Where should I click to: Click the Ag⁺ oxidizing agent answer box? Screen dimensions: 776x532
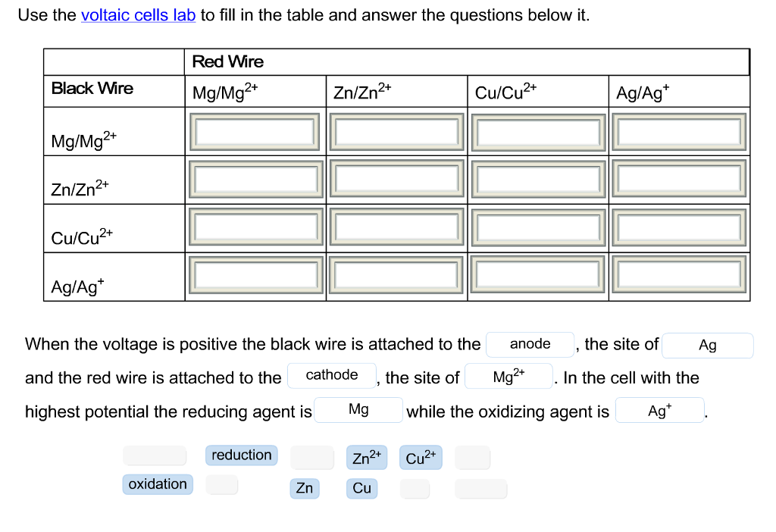tap(659, 410)
